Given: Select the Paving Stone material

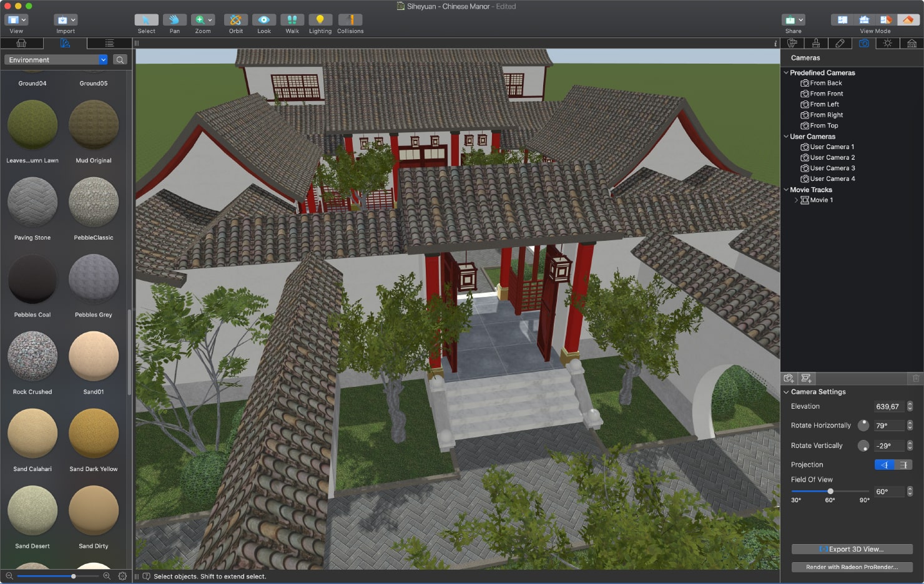Looking at the screenshot, I should pyautogui.click(x=32, y=202).
